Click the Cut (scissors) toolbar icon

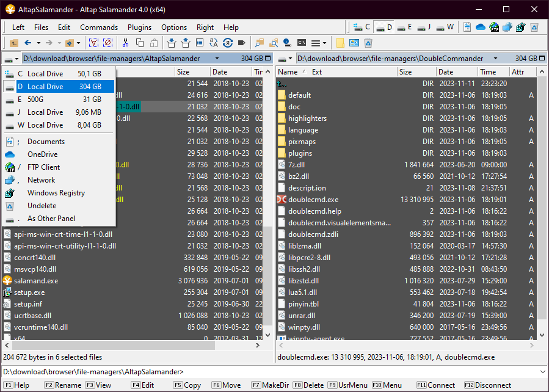pyautogui.click(x=125, y=43)
